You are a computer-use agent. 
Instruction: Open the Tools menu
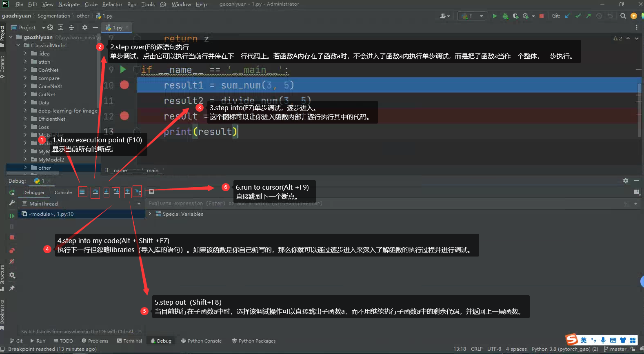click(148, 4)
